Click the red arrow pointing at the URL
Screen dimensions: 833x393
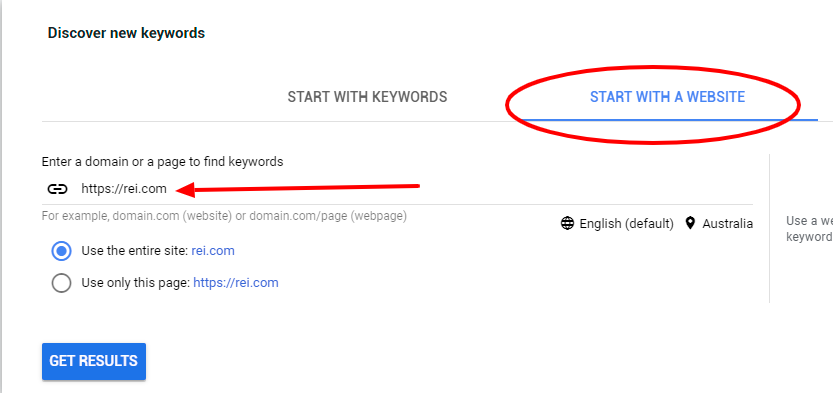point(298,189)
